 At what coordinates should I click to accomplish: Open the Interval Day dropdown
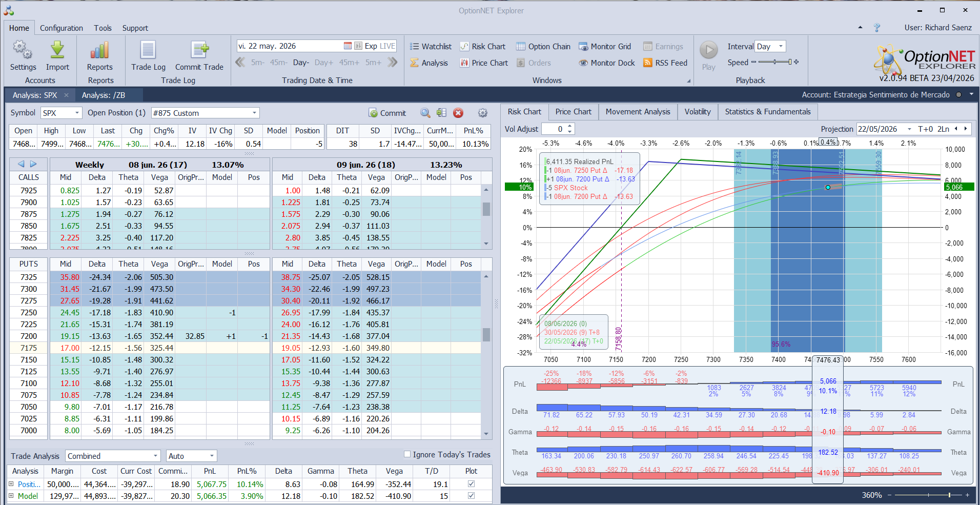(781, 46)
